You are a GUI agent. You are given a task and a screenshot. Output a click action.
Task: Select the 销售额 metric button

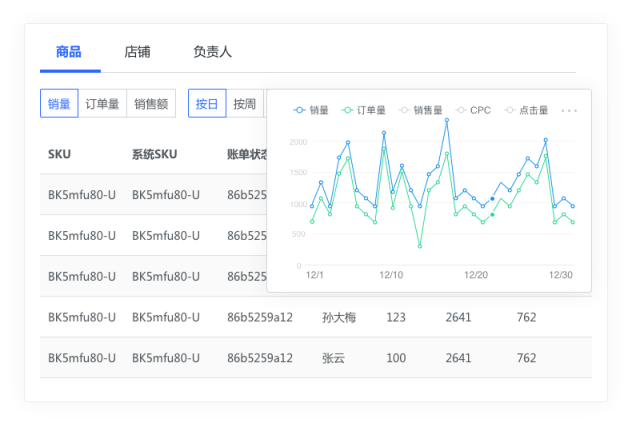pyautogui.click(x=151, y=103)
